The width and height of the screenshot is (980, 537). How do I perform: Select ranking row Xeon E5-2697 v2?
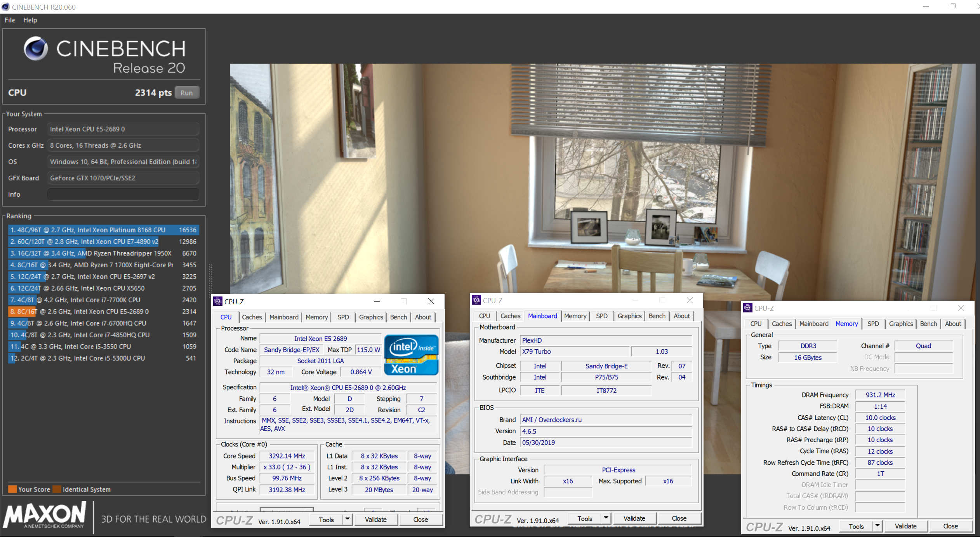pos(104,276)
